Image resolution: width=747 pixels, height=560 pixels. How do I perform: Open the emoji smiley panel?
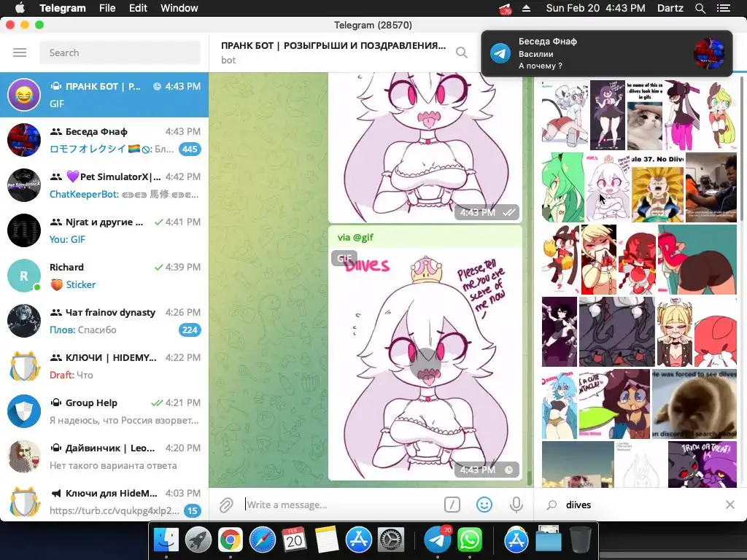click(484, 505)
